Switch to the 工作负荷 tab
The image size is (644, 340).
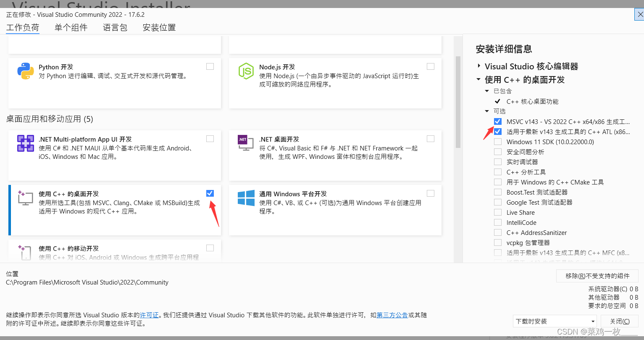click(23, 28)
